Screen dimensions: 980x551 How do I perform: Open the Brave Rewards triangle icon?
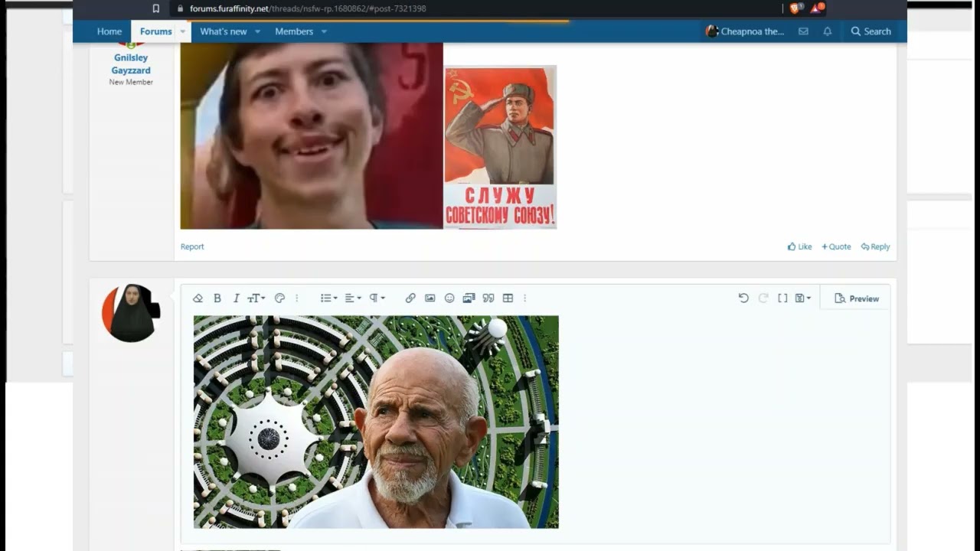[x=816, y=8]
